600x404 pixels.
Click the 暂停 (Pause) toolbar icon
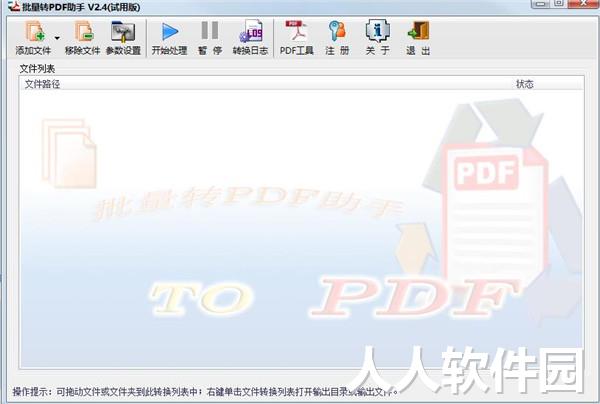pos(210,37)
